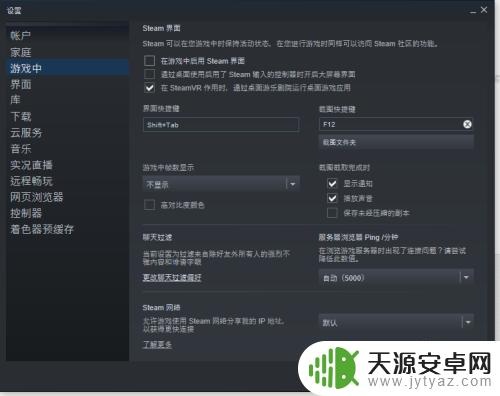Open in-game FPS counter dropdown
Viewport: 500px width, 396px height.
(221, 184)
